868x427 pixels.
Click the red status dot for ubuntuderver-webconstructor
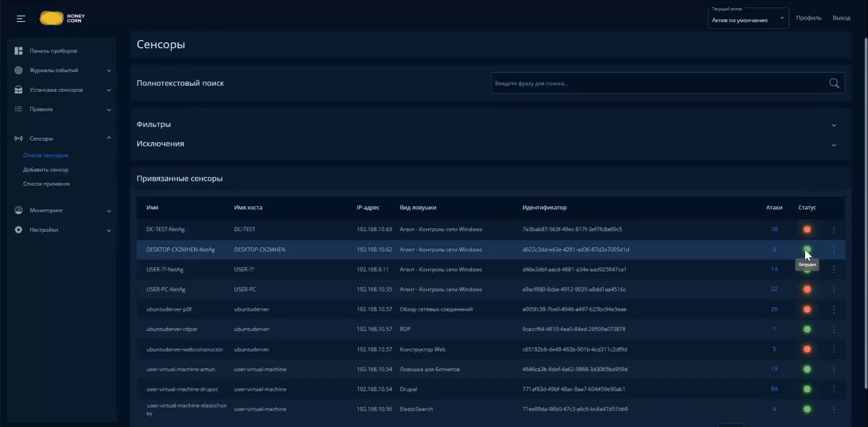[x=807, y=349]
